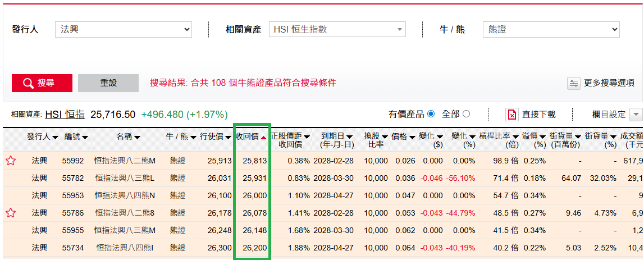Open the 欄目設定 column settings dropdown arrow
Image resolution: width=644 pixels, height=260 pixels.
click(636, 115)
